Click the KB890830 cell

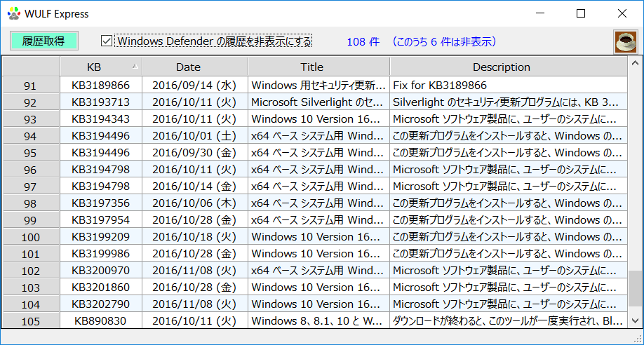click(x=101, y=320)
